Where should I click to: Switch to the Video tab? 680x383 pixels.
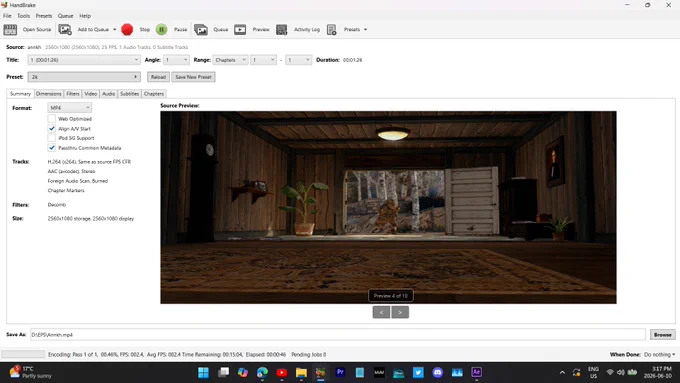point(91,94)
